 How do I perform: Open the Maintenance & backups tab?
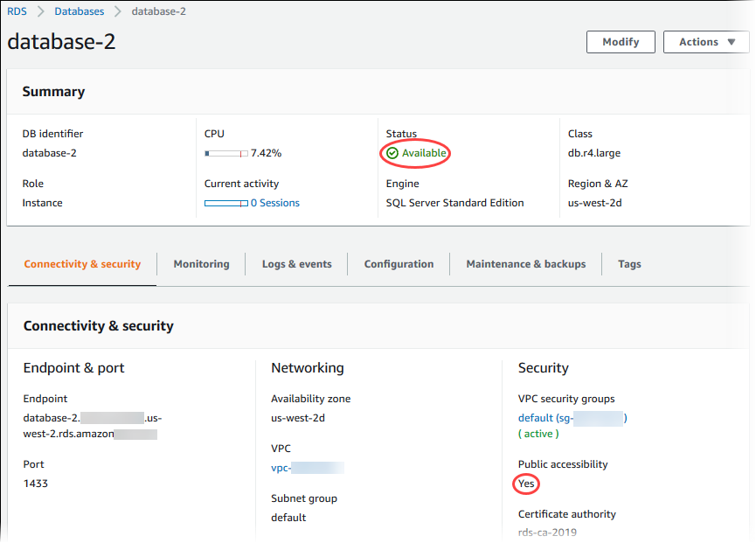click(525, 263)
